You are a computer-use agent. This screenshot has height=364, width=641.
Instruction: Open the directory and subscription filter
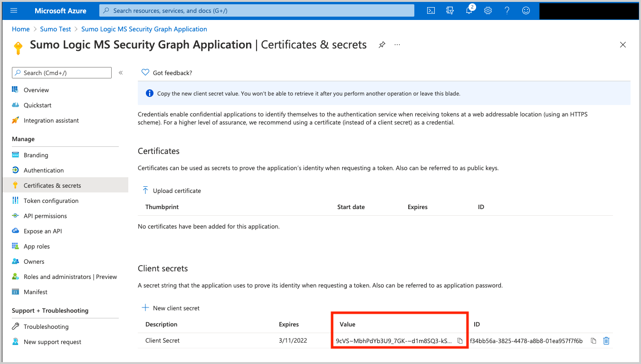[x=450, y=10]
